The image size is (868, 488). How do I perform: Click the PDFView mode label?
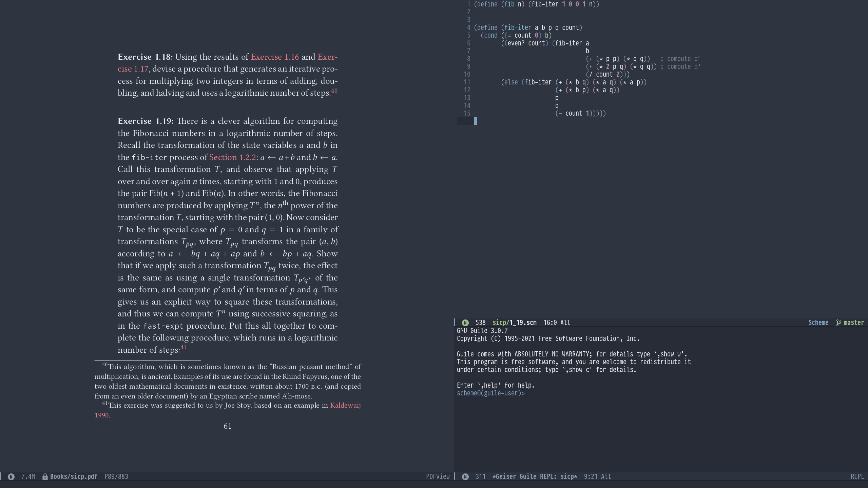[x=438, y=476]
